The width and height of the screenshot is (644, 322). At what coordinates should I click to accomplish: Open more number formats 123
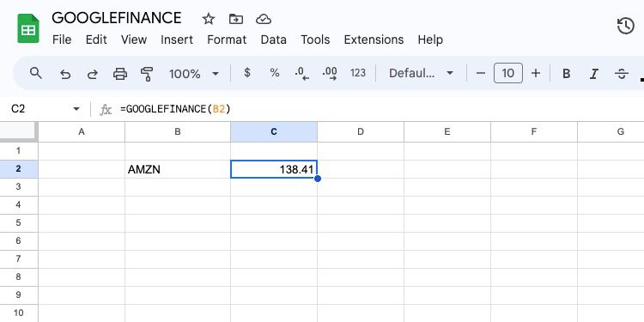pyautogui.click(x=358, y=73)
